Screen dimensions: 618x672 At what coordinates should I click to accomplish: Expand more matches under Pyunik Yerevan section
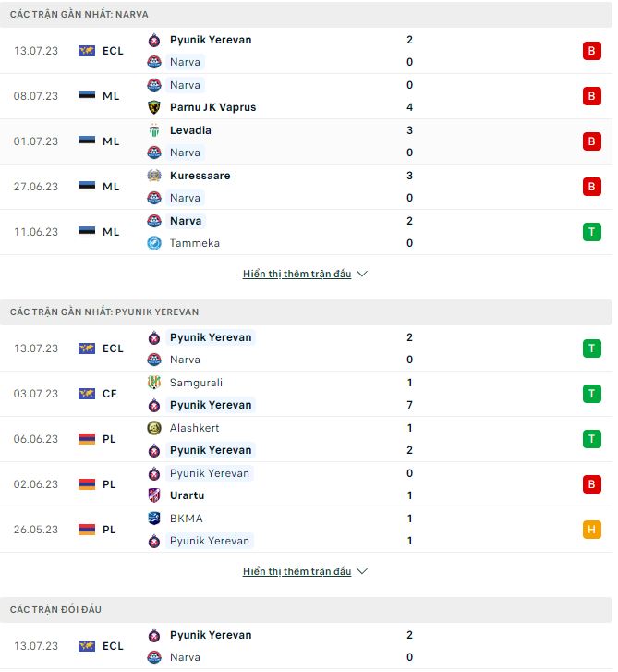click(x=305, y=572)
